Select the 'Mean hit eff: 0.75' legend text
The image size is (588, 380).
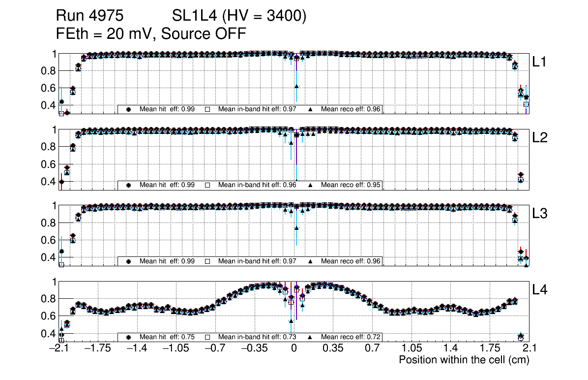coord(167,337)
